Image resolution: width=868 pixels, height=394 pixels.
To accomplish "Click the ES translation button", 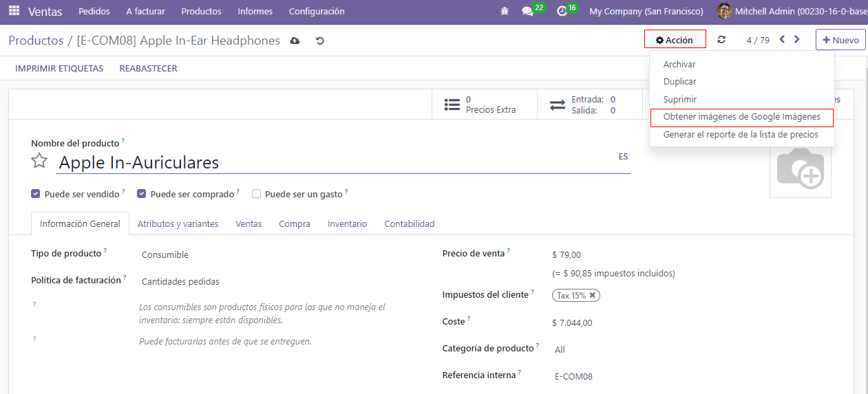I will click(x=623, y=157).
